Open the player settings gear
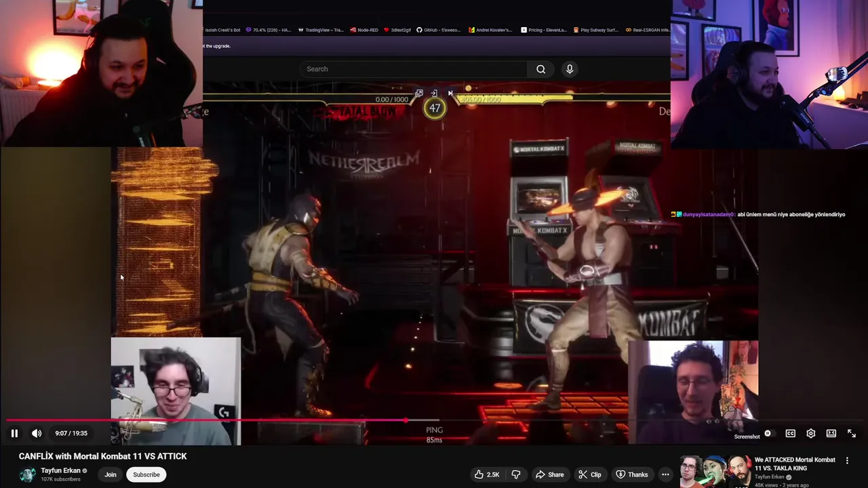 click(810, 433)
